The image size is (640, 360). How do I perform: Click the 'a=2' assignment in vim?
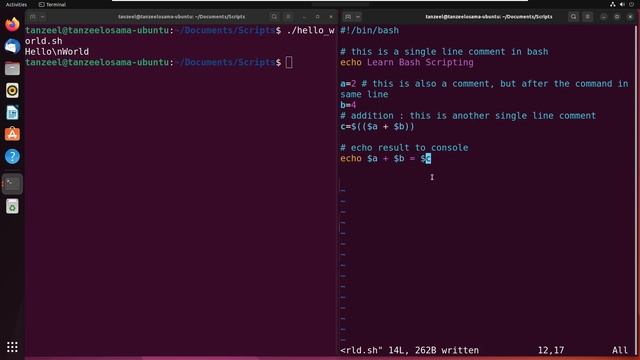coord(348,84)
